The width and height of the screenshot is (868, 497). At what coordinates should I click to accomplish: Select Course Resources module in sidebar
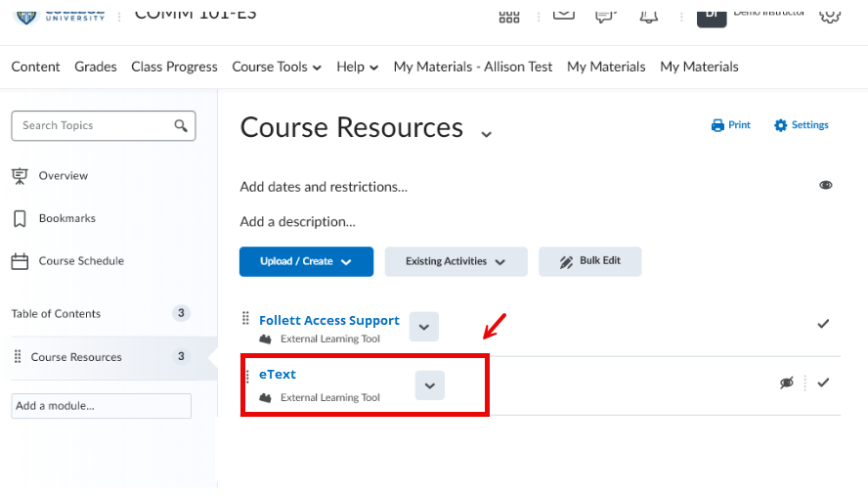pos(76,357)
